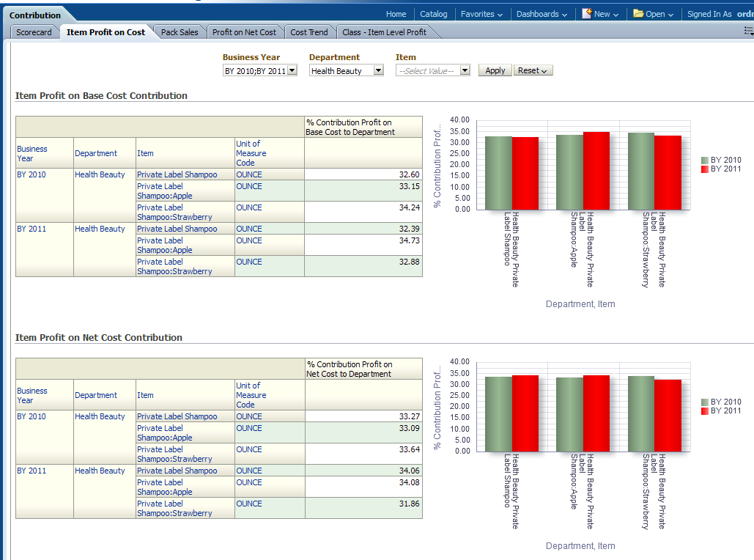Open the Cost Trend tab
The width and height of the screenshot is (754, 560).
pos(308,32)
